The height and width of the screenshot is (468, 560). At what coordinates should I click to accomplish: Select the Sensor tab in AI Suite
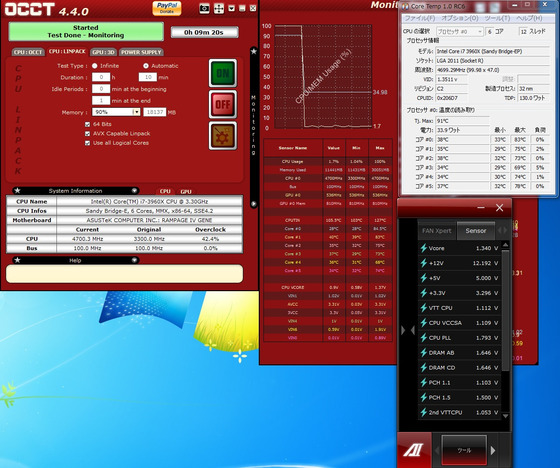pos(476,231)
